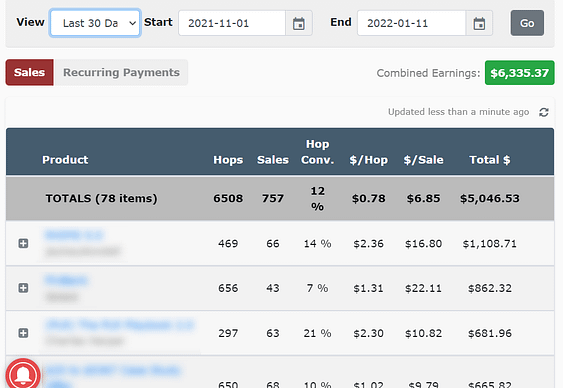
Task: Expand the product row with 656 hops
Action: point(23,288)
